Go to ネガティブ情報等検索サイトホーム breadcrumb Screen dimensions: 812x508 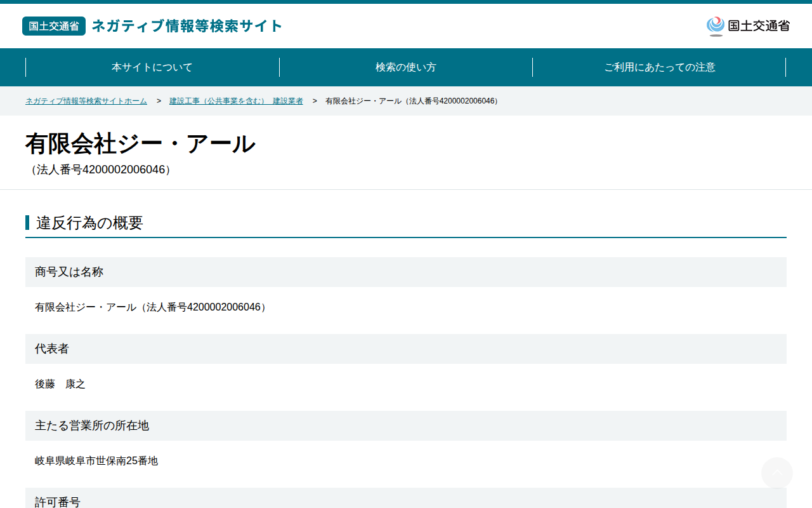[x=86, y=101]
